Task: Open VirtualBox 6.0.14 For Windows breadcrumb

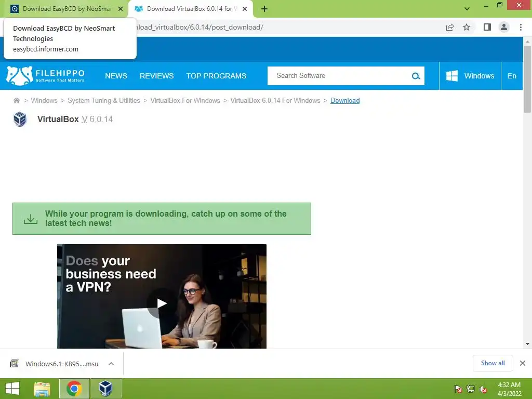Action: tap(275, 100)
